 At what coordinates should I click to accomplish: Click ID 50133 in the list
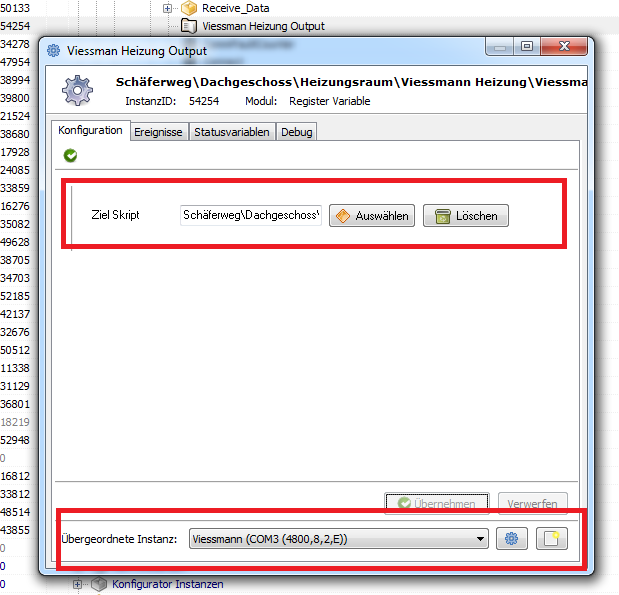15,8
